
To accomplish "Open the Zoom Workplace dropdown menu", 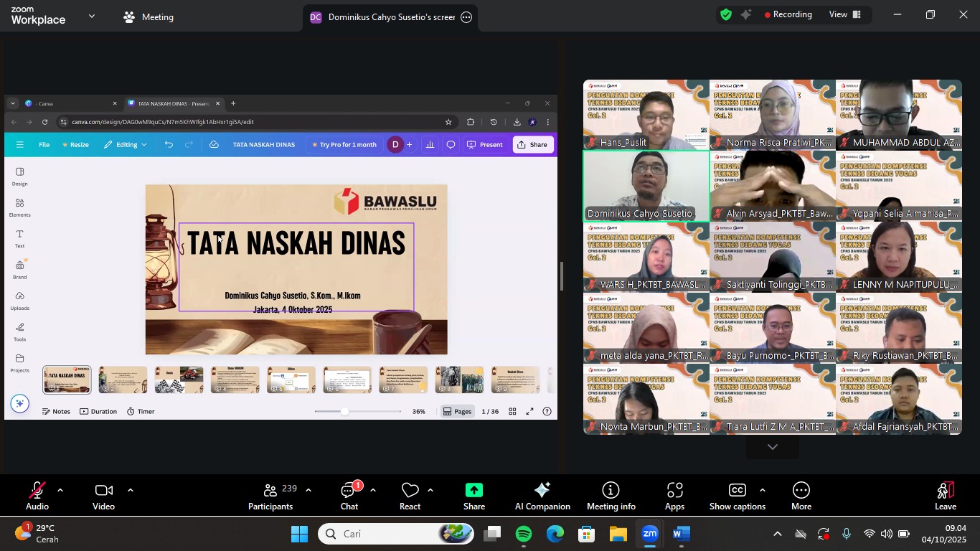I will pyautogui.click(x=91, y=16).
